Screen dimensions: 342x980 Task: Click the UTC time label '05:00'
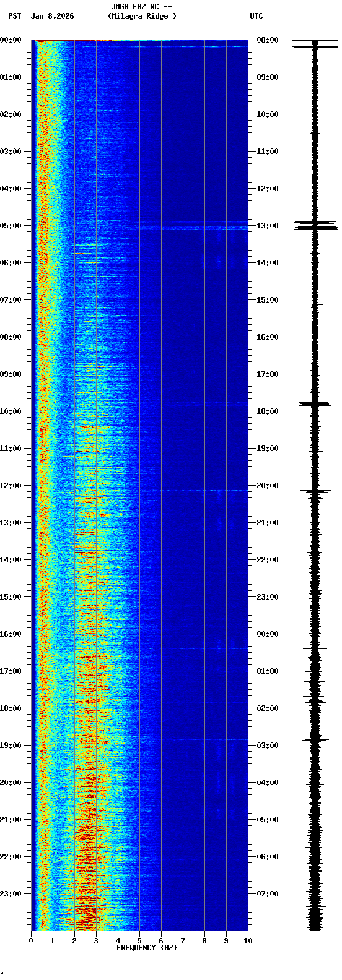click(x=268, y=820)
